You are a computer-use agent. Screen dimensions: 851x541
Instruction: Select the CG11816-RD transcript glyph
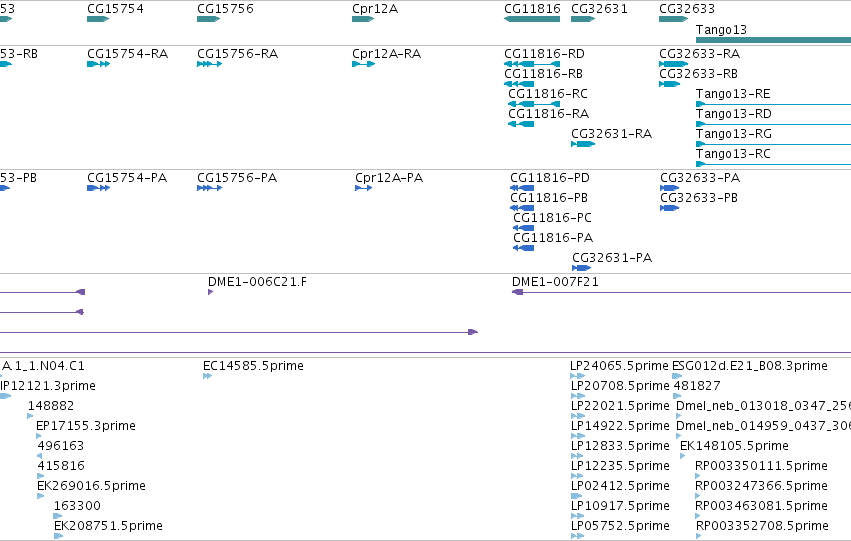click(532, 64)
